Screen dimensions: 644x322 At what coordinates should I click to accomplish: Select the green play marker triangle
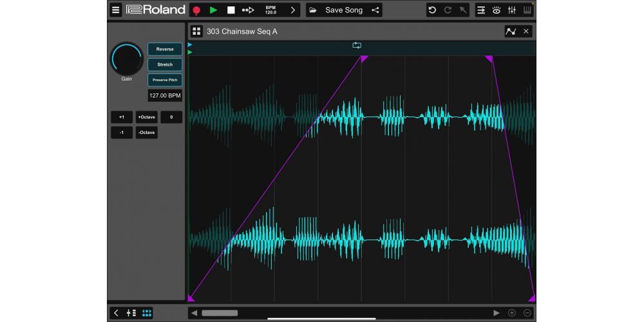[x=190, y=52]
